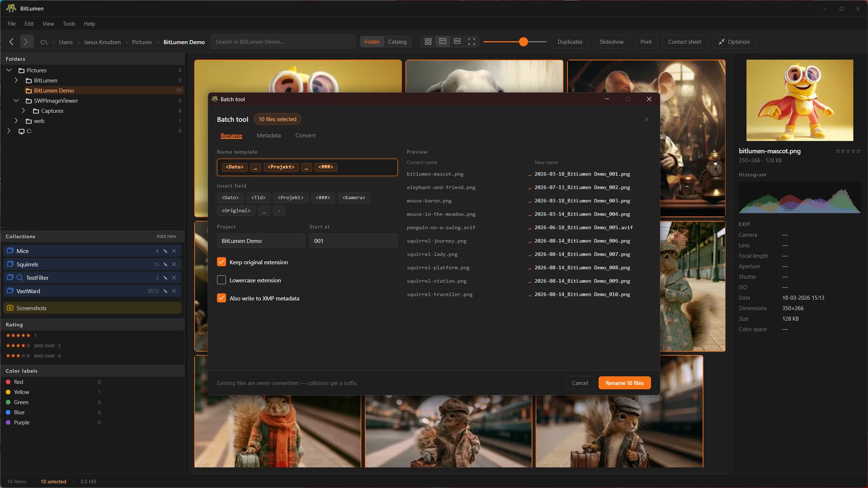Focus the Start at number field
This screenshot has width=868, height=488.
click(x=353, y=241)
